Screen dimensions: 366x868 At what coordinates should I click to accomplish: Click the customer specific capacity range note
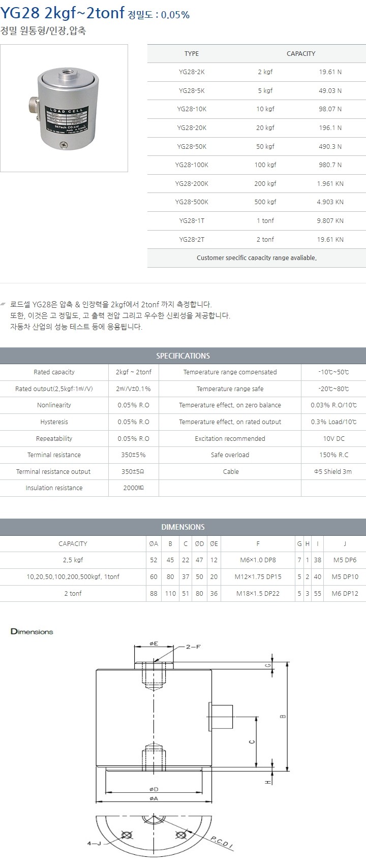point(257,258)
